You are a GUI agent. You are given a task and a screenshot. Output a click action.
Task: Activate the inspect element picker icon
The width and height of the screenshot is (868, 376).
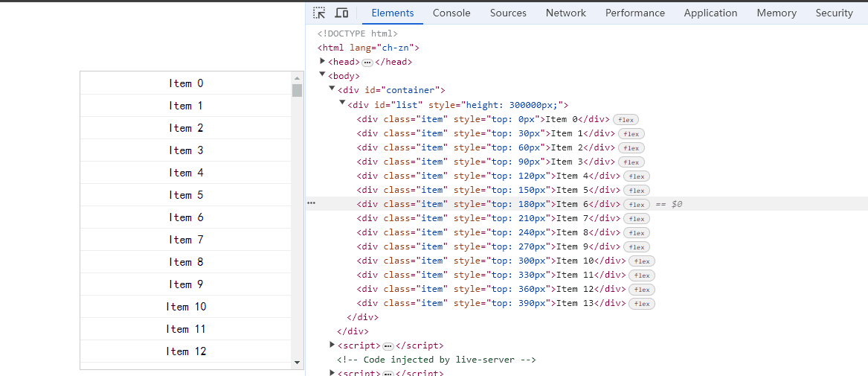pos(319,13)
